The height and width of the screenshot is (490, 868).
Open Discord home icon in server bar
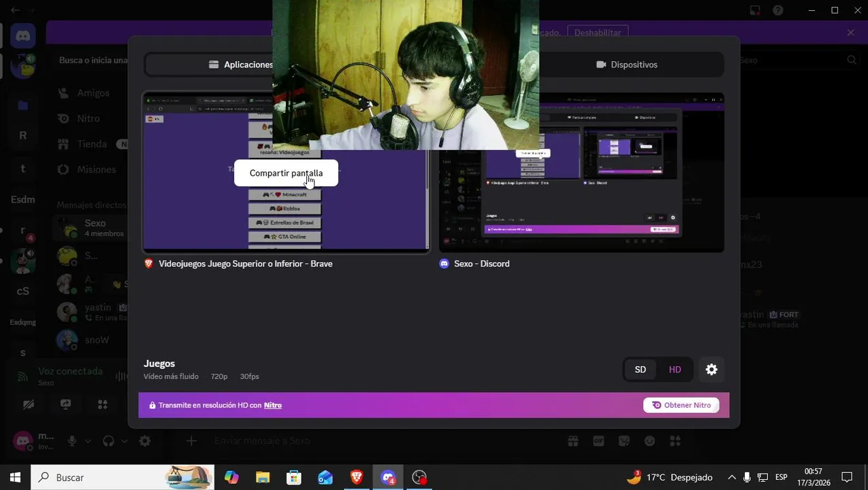23,36
